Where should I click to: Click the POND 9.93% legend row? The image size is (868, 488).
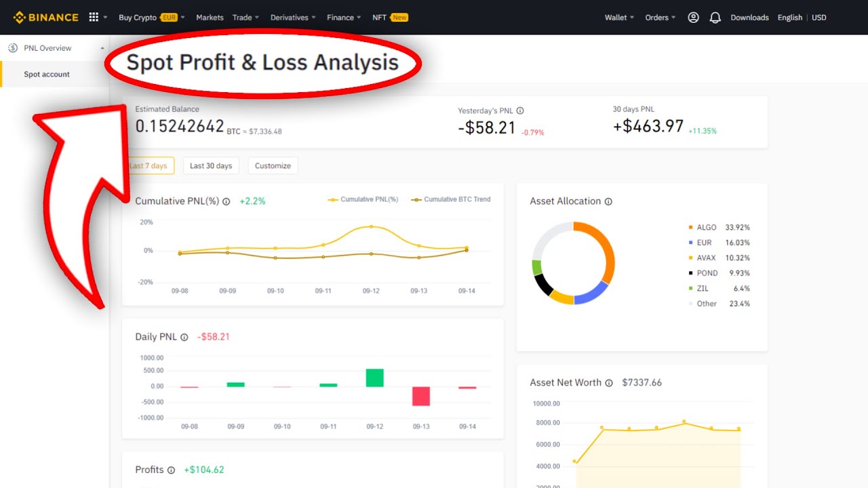coord(719,273)
